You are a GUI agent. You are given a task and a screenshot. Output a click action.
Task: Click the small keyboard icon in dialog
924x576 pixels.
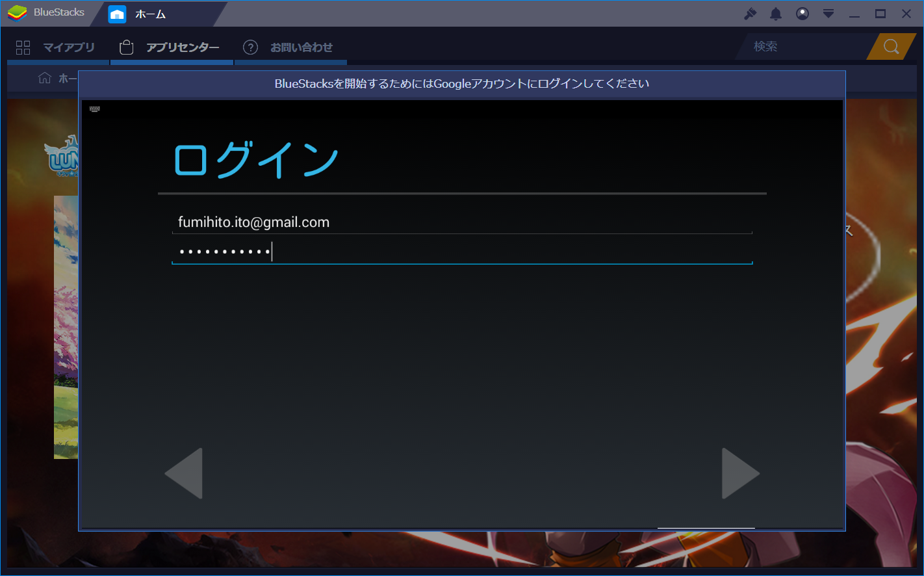95,109
